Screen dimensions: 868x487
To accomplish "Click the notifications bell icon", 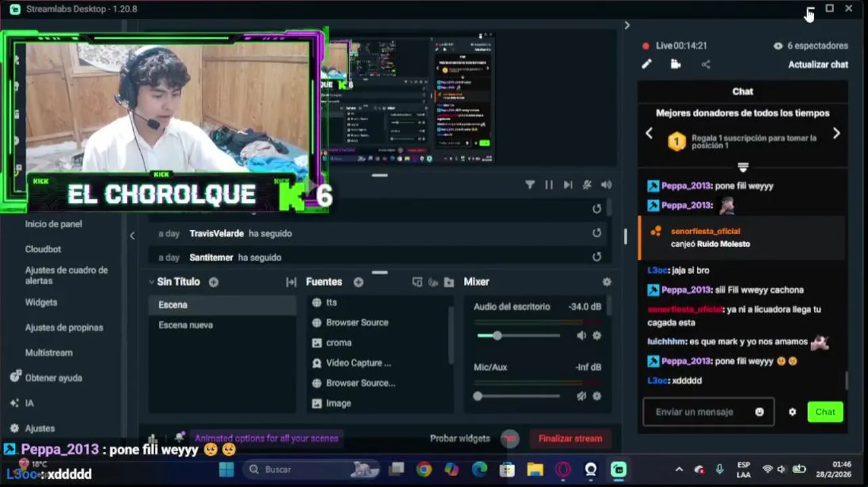I will (x=179, y=438).
